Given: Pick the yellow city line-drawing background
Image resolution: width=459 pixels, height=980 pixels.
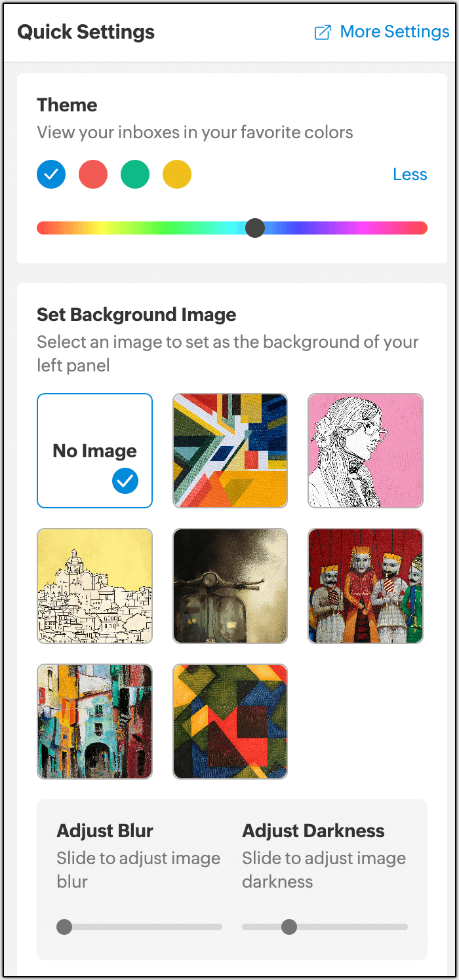Looking at the screenshot, I should point(94,586).
